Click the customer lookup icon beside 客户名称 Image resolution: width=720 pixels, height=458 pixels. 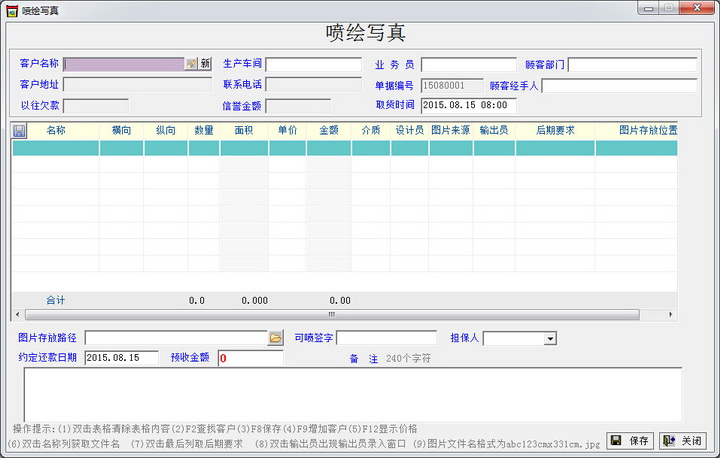click(191, 64)
